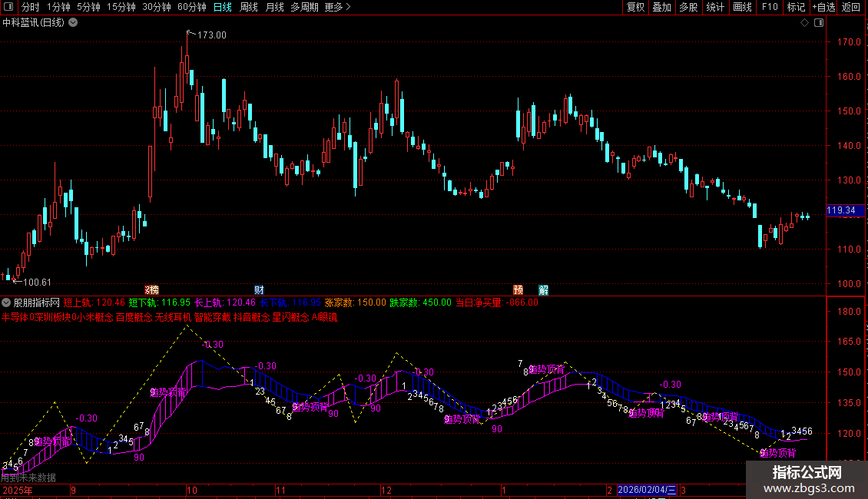This screenshot has width=868, height=499.
Task: Click the 返回 back button
Action: point(851,7)
